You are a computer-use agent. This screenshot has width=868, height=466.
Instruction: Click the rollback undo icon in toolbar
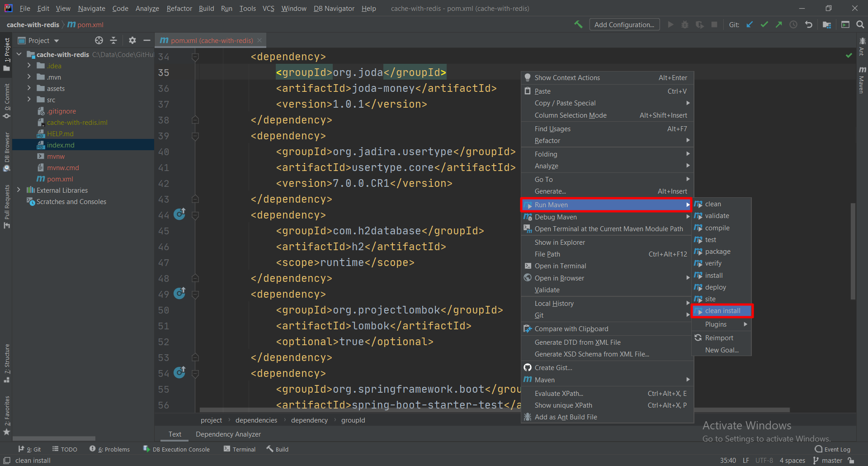(809, 24)
